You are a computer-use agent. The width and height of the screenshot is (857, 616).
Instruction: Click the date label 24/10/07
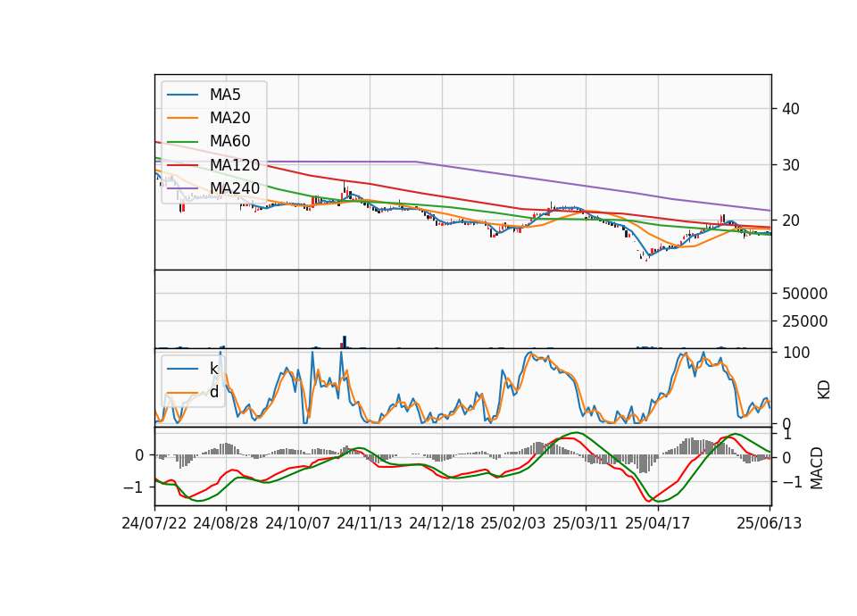(x=298, y=523)
